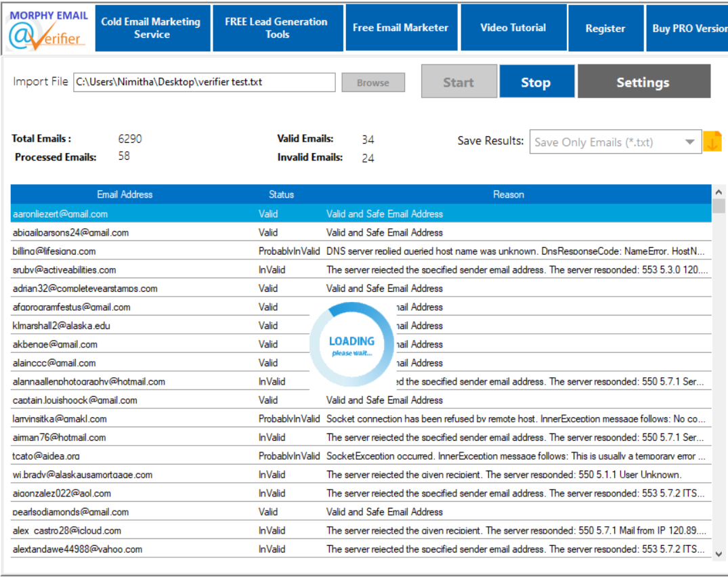Image resolution: width=728 pixels, height=577 pixels.
Task: Click ProbablyInValid status for tcato@aidea.org
Action: (x=288, y=456)
